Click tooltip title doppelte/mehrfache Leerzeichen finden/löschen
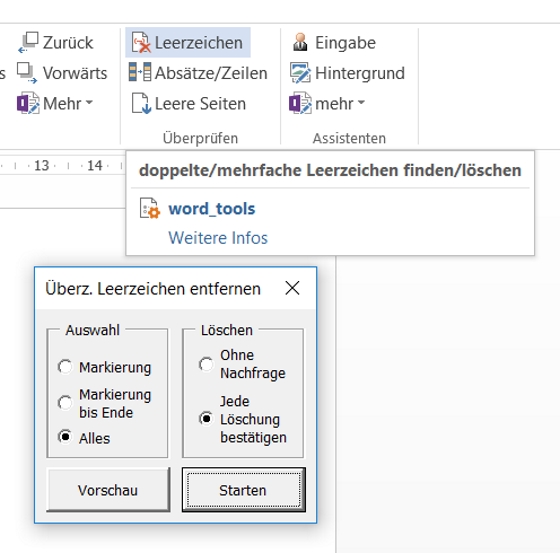Screen dimensions: 560x553 (330, 170)
